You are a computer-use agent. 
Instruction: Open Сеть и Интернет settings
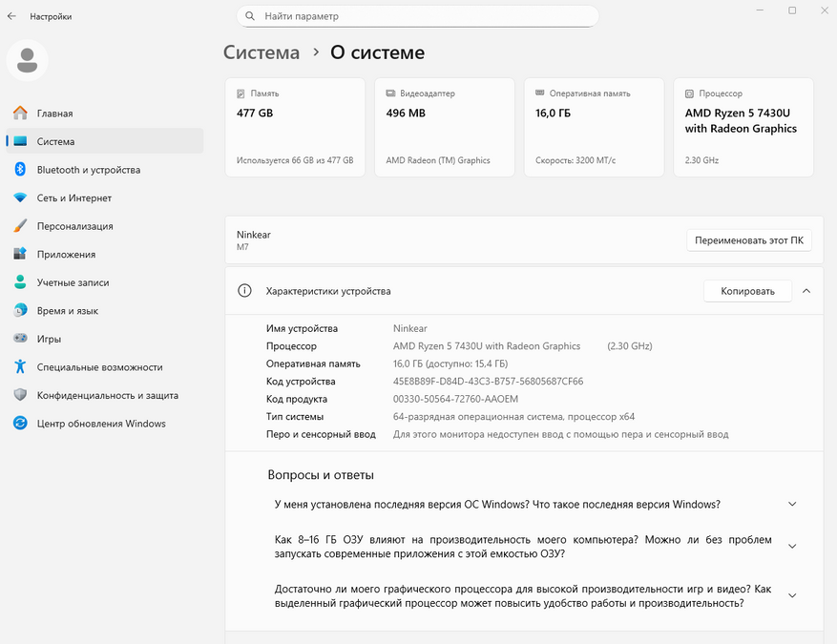pyautogui.click(x=74, y=198)
